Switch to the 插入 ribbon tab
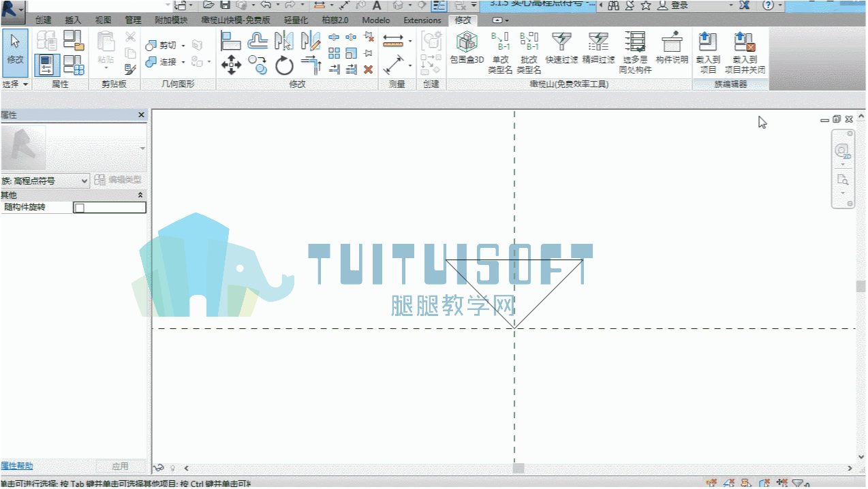This screenshot has width=868, height=489. (73, 20)
